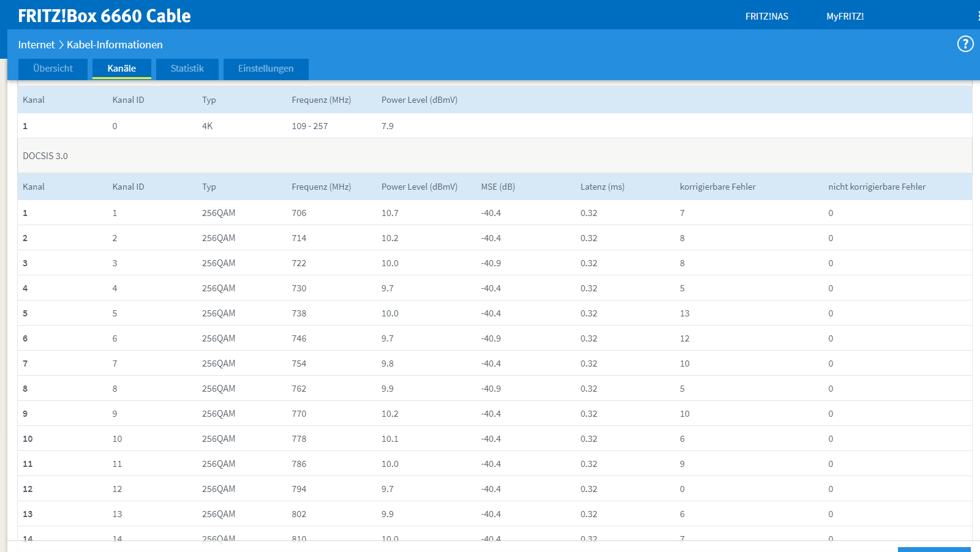Screen dimensions: 980x552
Task: Select the Kanäle tab
Action: click(x=122, y=69)
